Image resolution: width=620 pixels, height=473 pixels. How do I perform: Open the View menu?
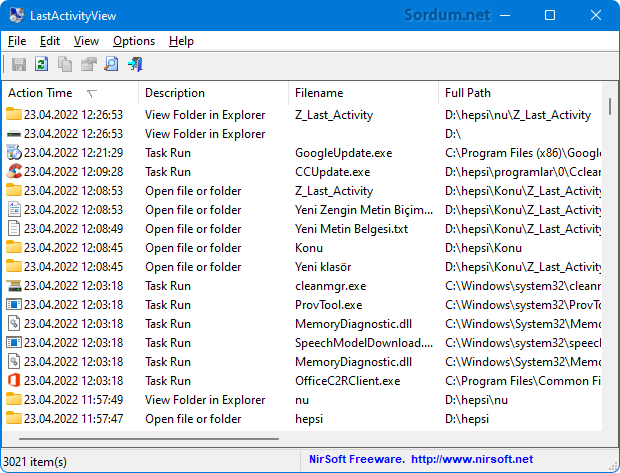[86, 41]
